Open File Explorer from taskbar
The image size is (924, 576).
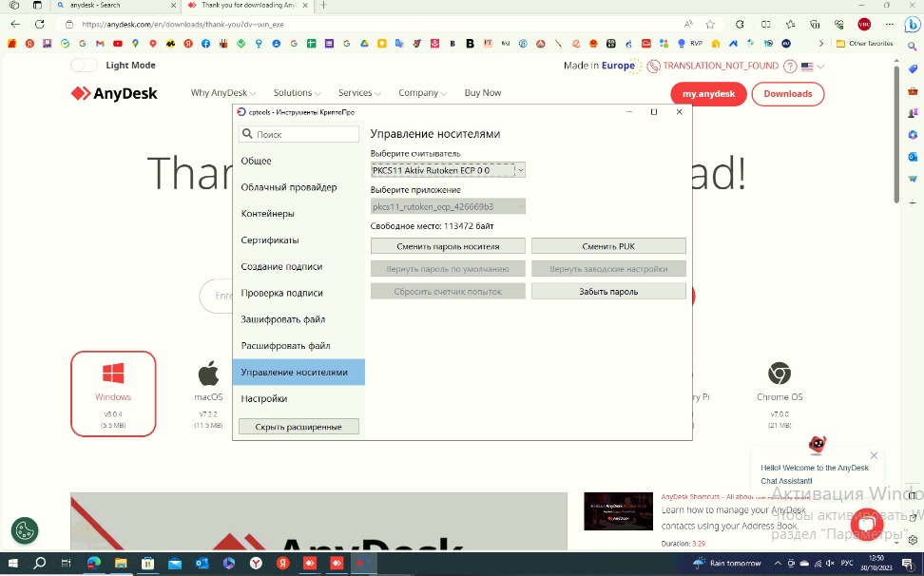(121, 563)
